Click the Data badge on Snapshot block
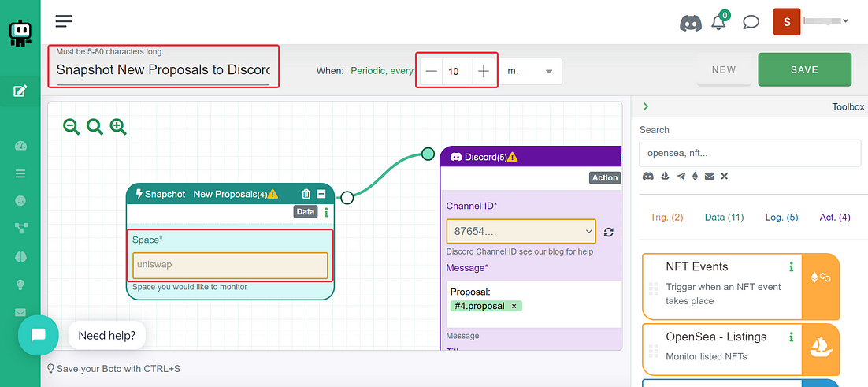The width and height of the screenshot is (868, 387). tap(306, 211)
